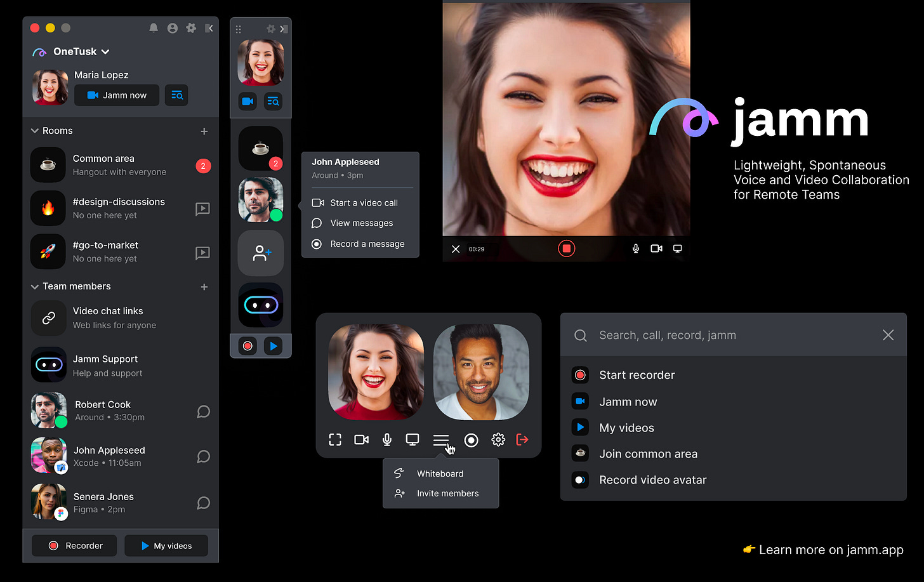Collapse the Rooms section

(x=35, y=131)
